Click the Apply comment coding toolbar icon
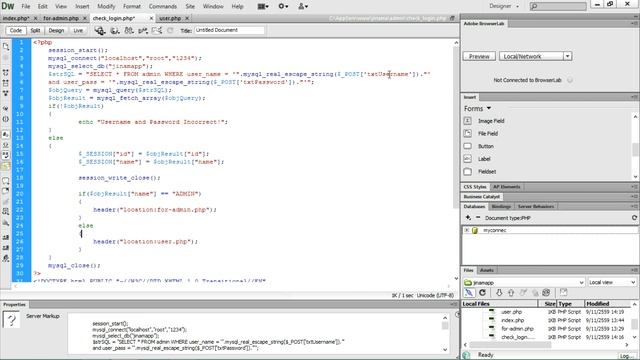The height and width of the screenshot is (360, 640). tap(6, 180)
